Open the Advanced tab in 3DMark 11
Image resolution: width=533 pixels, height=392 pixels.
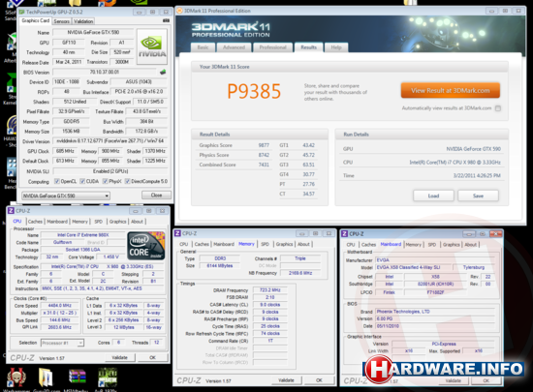[234, 47]
